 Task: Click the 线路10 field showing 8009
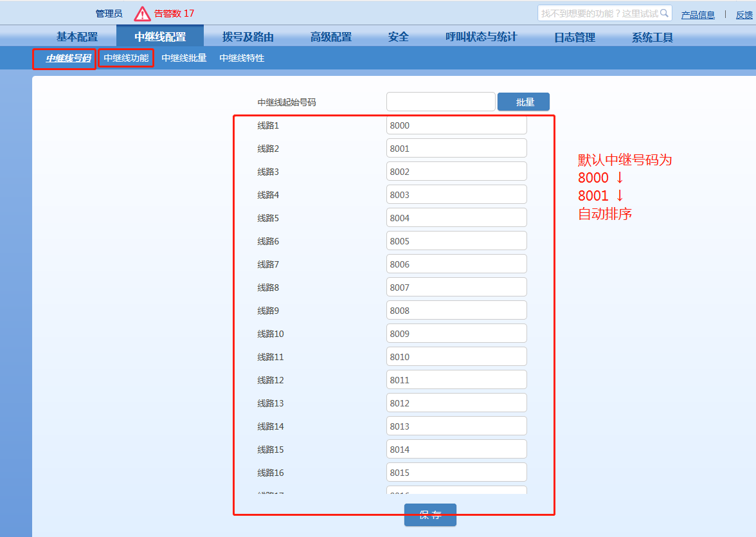pyautogui.click(x=456, y=334)
